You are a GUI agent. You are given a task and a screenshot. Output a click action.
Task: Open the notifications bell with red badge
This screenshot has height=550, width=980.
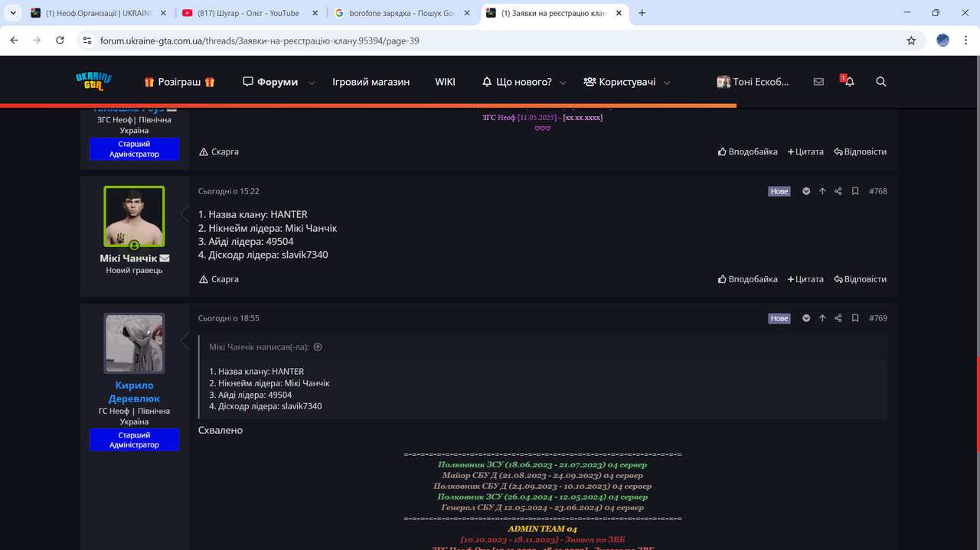pyautogui.click(x=848, y=81)
